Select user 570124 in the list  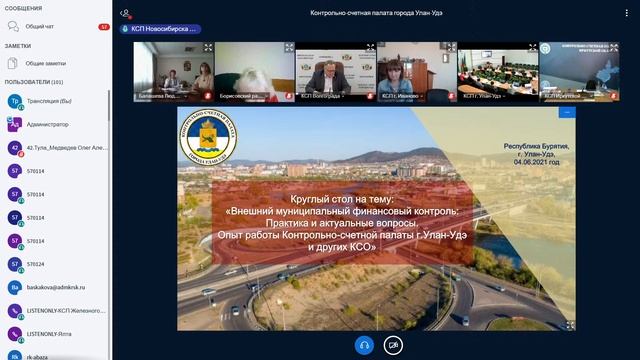pyautogui.click(x=56, y=264)
